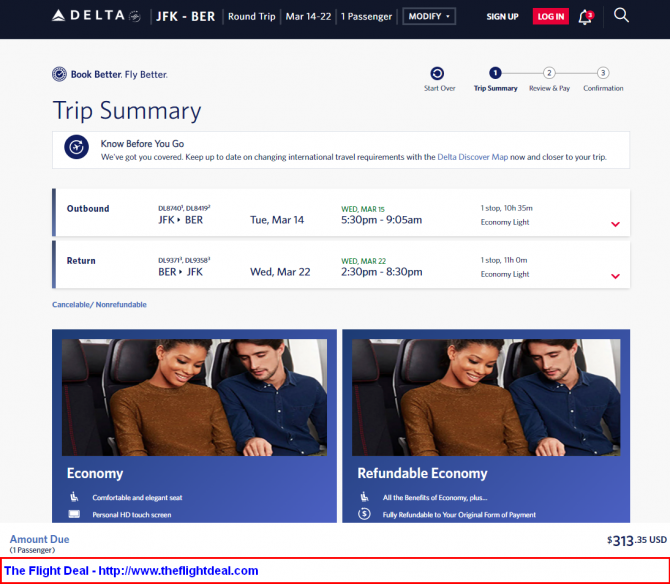Screen dimensions: 670x584
Task: Click the Trip Summary page heading
Action: 127,112
